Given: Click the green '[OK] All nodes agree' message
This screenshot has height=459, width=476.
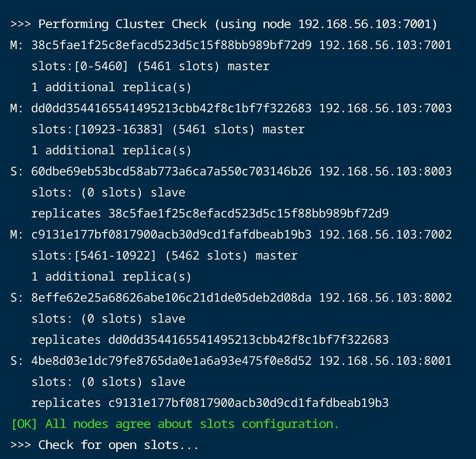Looking at the screenshot, I should 175,424.
